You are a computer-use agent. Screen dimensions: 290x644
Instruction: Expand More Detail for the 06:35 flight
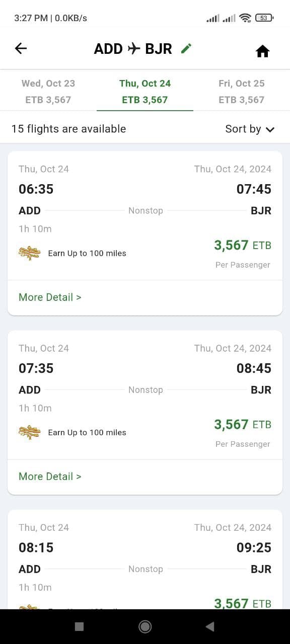click(50, 297)
